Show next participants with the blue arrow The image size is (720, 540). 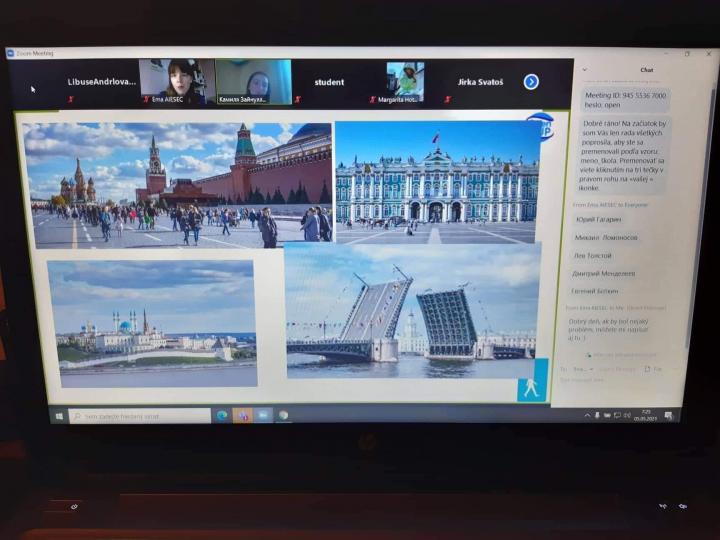pos(531,82)
